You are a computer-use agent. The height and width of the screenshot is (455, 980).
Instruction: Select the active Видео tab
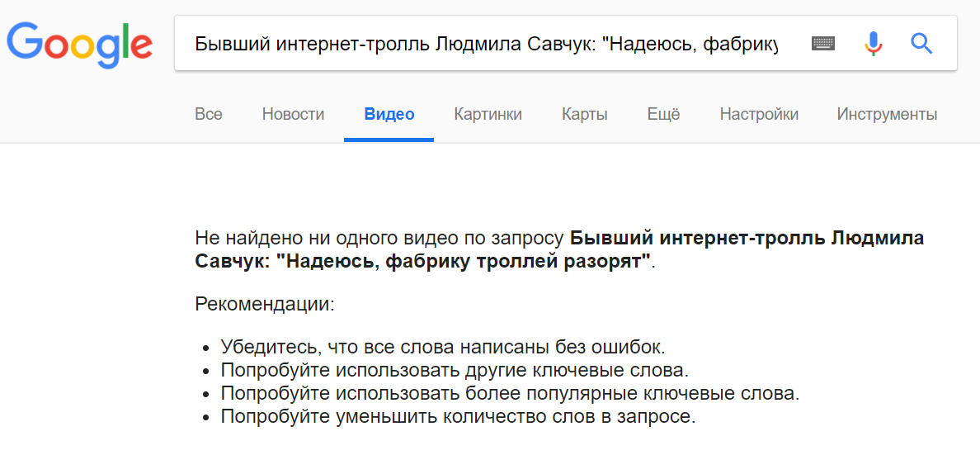(x=389, y=115)
